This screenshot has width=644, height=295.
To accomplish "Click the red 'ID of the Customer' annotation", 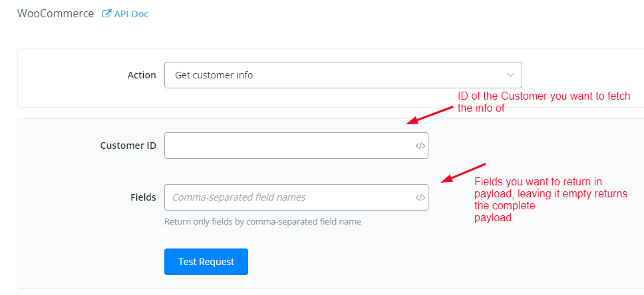I will pyautogui.click(x=544, y=102).
